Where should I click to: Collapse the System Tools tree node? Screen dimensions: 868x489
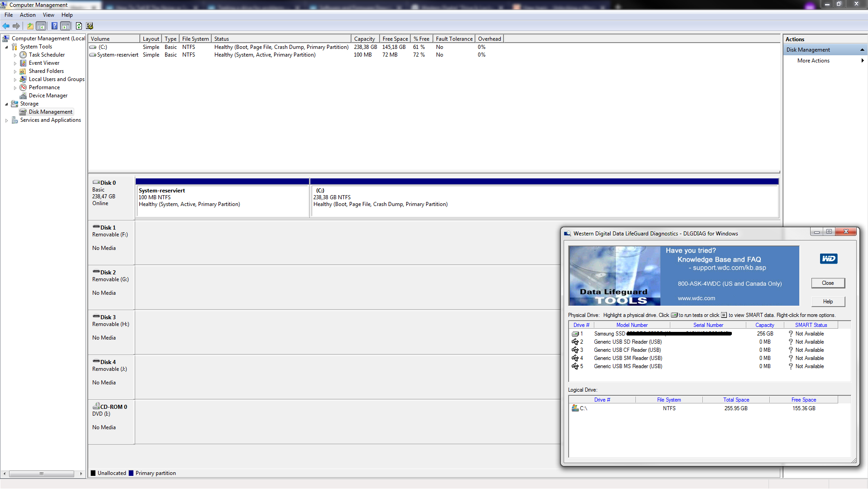click(x=6, y=47)
